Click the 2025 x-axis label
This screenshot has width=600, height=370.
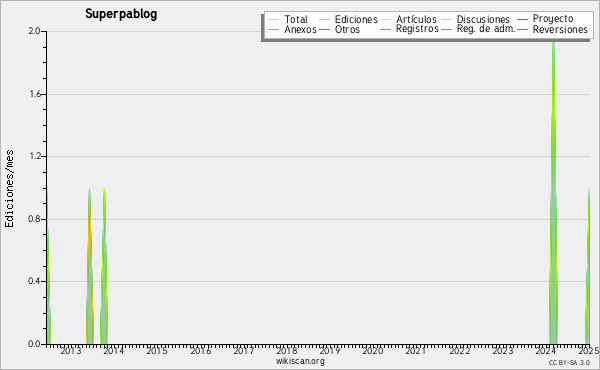coord(589,351)
